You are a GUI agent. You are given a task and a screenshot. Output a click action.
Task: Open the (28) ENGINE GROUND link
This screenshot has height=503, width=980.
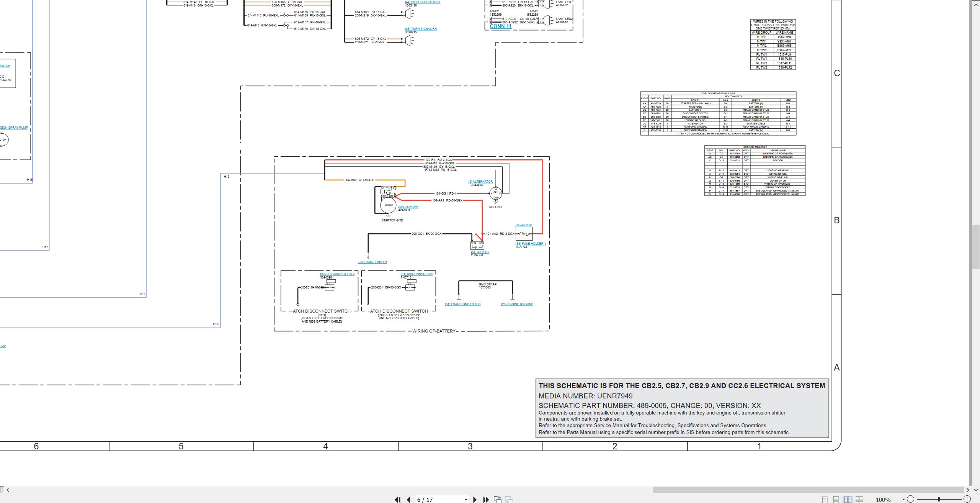click(x=517, y=304)
